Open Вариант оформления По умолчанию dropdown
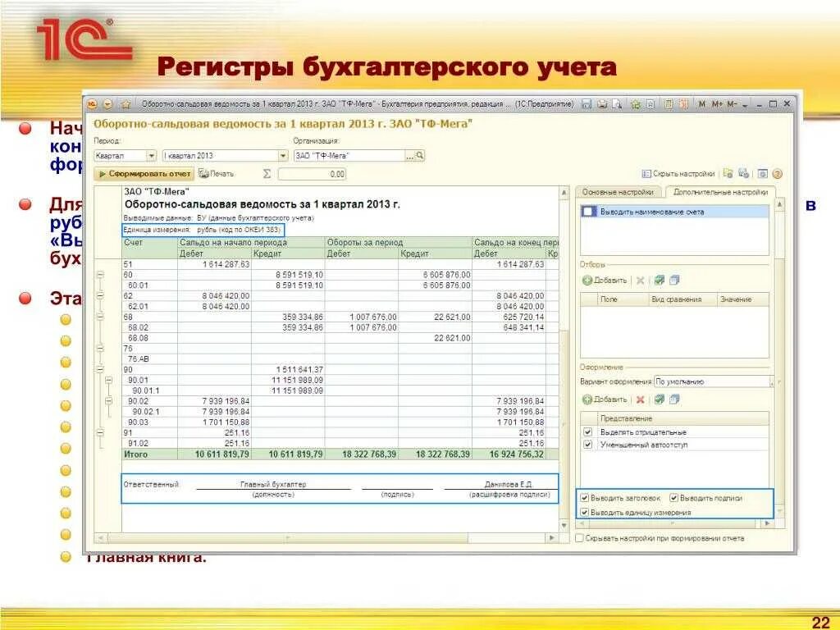This screenshot has width=840, height=630. 771,382
